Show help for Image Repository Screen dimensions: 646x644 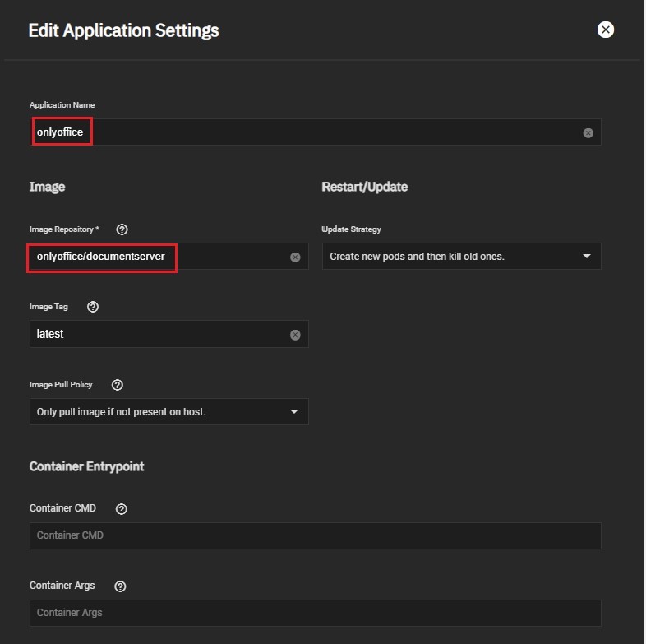[x=122, y=229]
